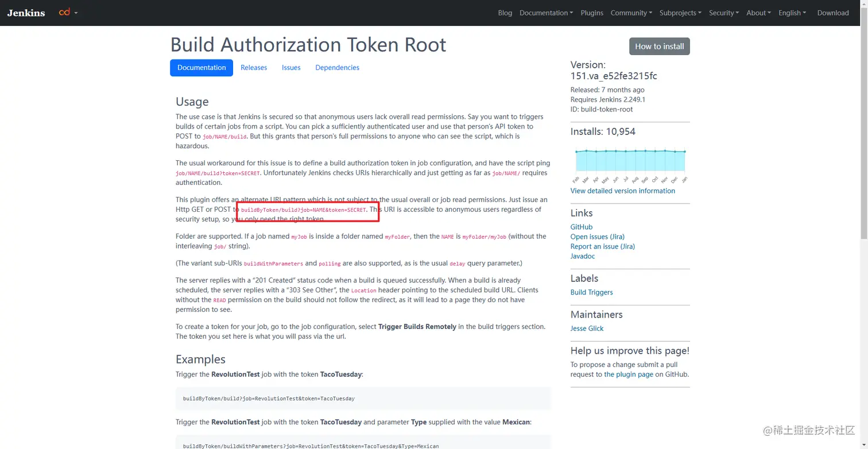Expand the Documentation dropdown menu
Image resolution: width=868 pixels, height=449 pixels.
coord(546,13)
